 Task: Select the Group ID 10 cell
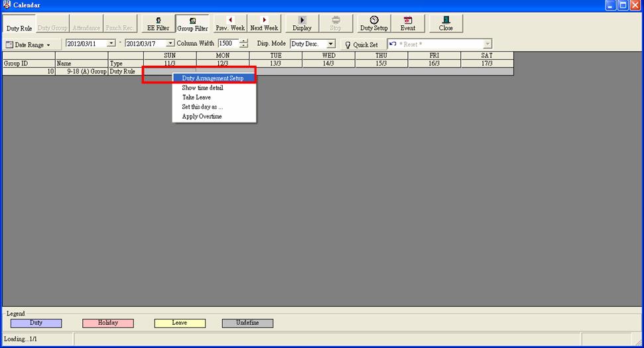coord(29,72)
